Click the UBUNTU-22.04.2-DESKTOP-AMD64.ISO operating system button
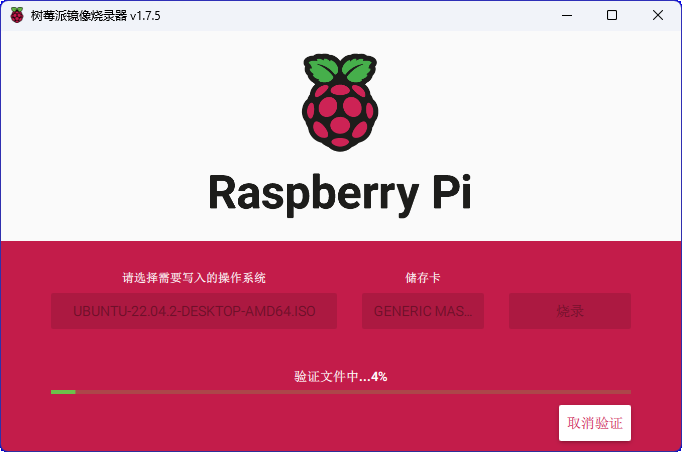Screen dimensions: 682x452 pyautogui.click(x=194, y=311)
